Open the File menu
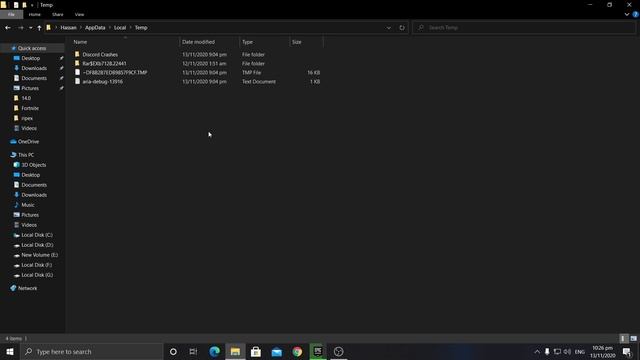The image size is (640, 360). click(11, 14)
